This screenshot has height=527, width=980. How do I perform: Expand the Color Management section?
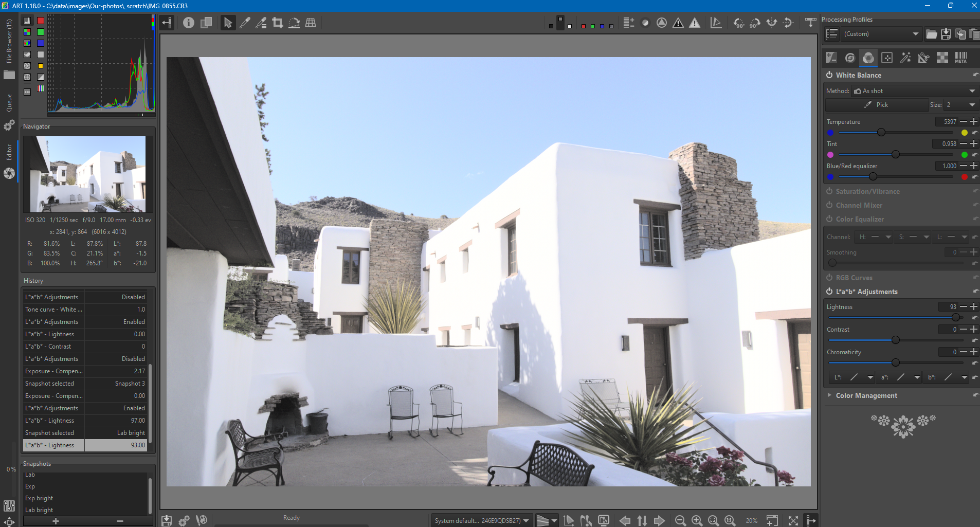click(x=829, y=395)
